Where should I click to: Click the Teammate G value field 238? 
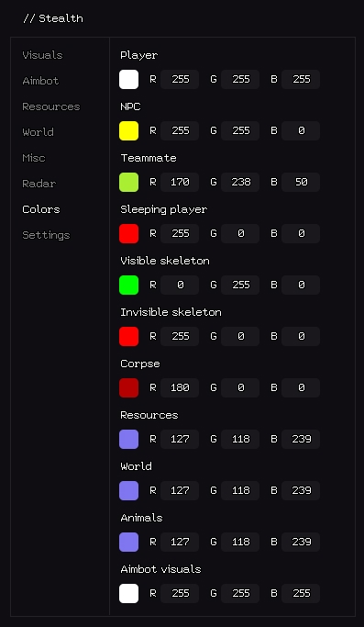coord(240,183)
